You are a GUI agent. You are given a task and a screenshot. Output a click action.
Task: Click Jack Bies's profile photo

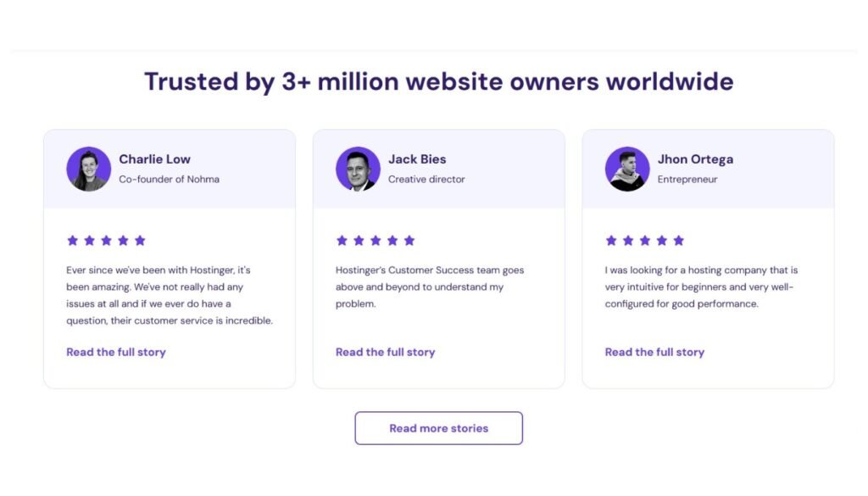[358, 169]
